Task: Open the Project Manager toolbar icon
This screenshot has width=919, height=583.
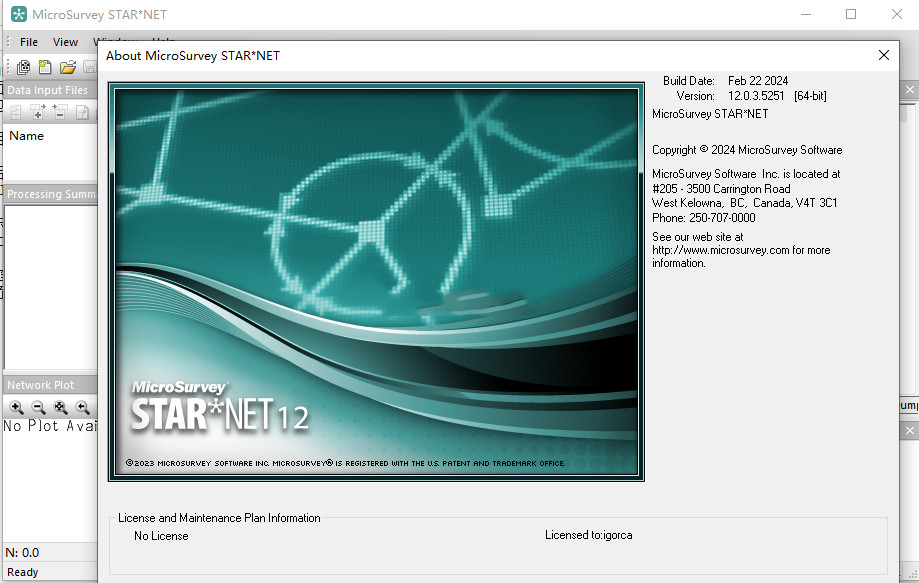Action: (23, 67)
